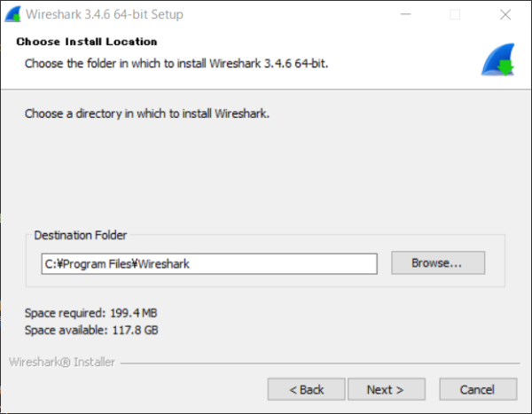Click the 'Space required: 199.4 MB' text
Viewport: 532px width, 414px height.
[x=91, y=313]
